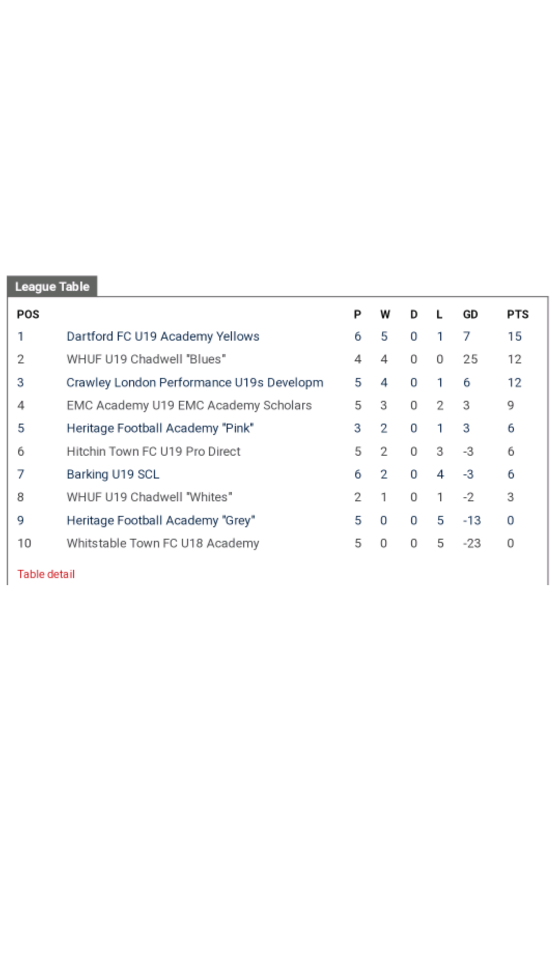Click Hitchin Town FC U19 Pro Direct
This screenshot has width=560, height=955.
pos(153,452)
